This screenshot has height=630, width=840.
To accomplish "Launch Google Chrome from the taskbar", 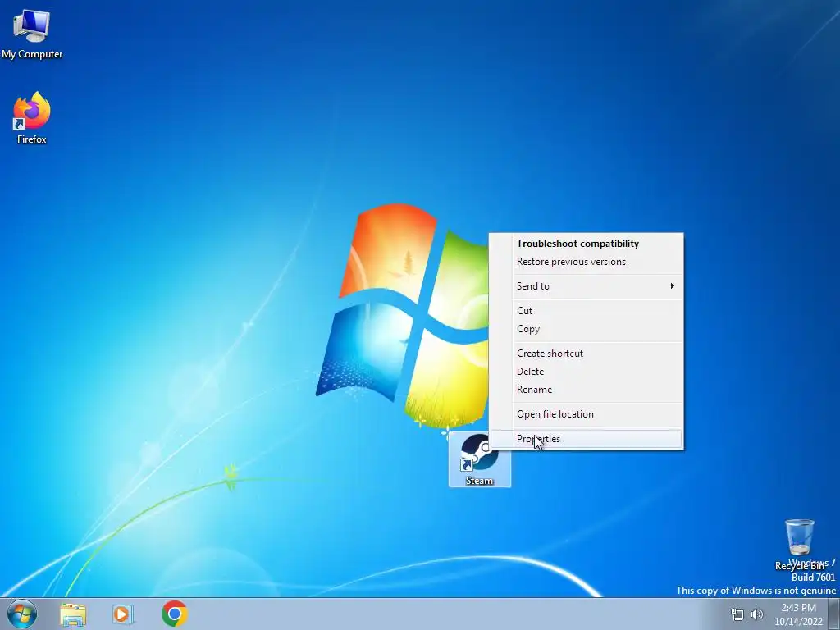I will pyautogui.click(x=174, y=614).
